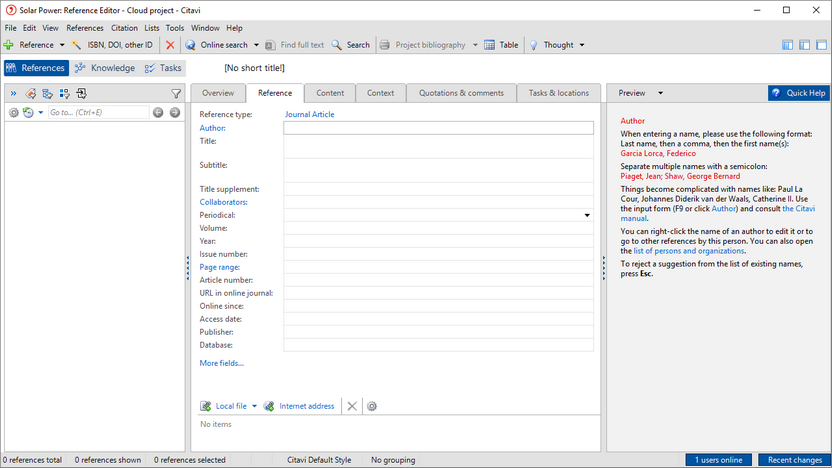
Task: Remove location with X icon
Action: [x=352, y=406]
